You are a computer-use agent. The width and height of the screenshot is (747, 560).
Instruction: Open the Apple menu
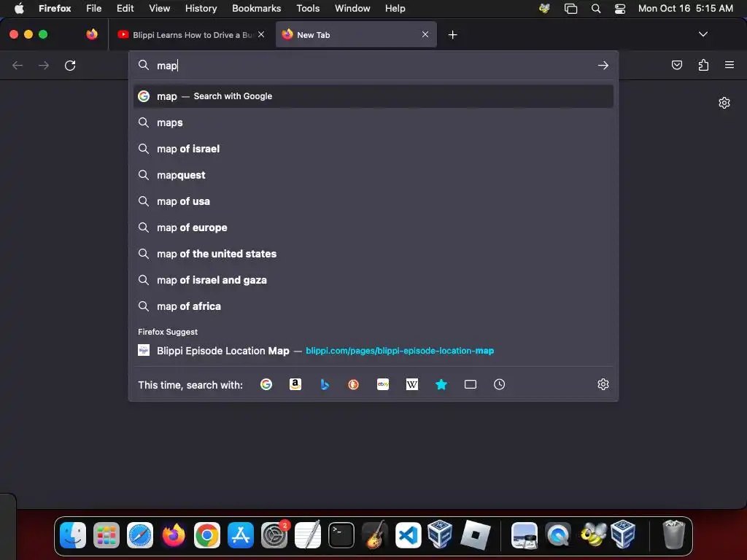click(19, 8)
